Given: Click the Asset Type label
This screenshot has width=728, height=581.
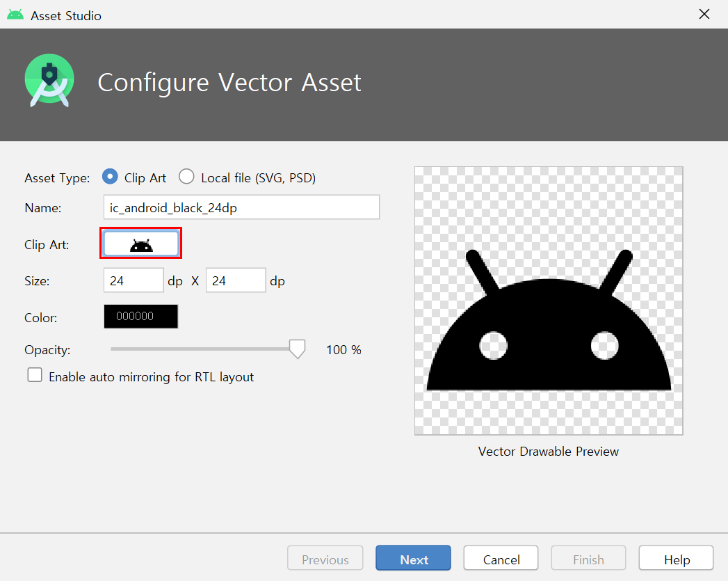Looking at the screenshot, I should 57,178.
